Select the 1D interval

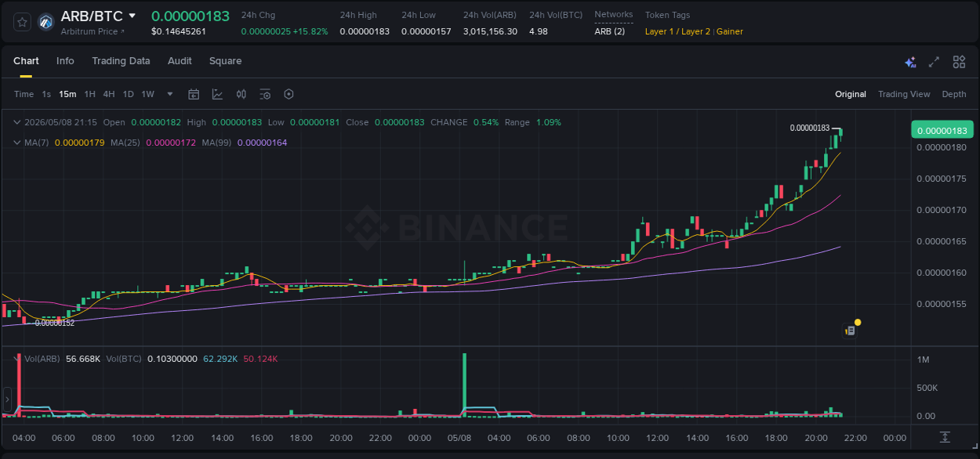[128, 94]
